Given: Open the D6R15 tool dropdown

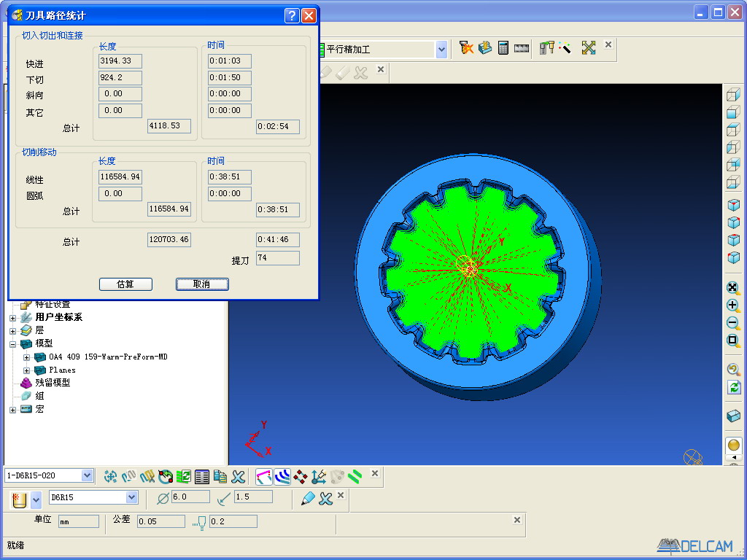Looking at the screenshot, I should (132, 497).
